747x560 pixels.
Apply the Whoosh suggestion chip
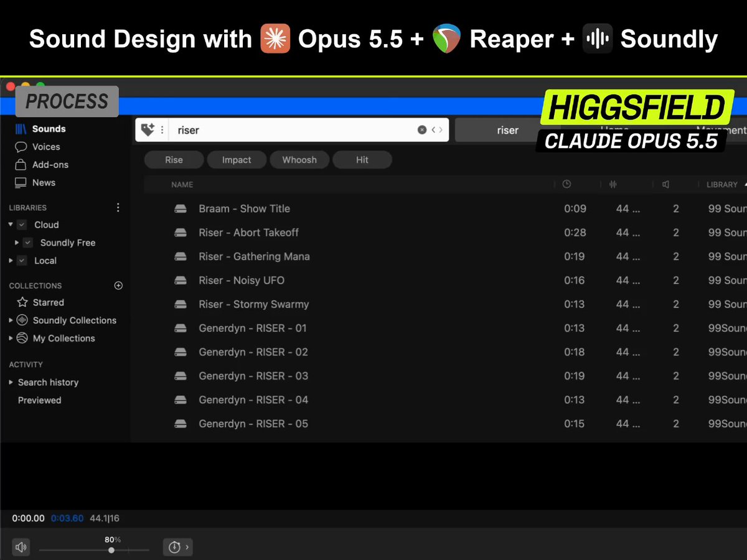(x=299, y=160)
